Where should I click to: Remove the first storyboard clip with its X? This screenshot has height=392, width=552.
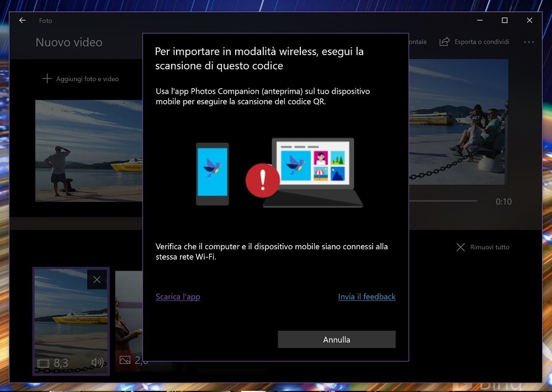(97, 280)
